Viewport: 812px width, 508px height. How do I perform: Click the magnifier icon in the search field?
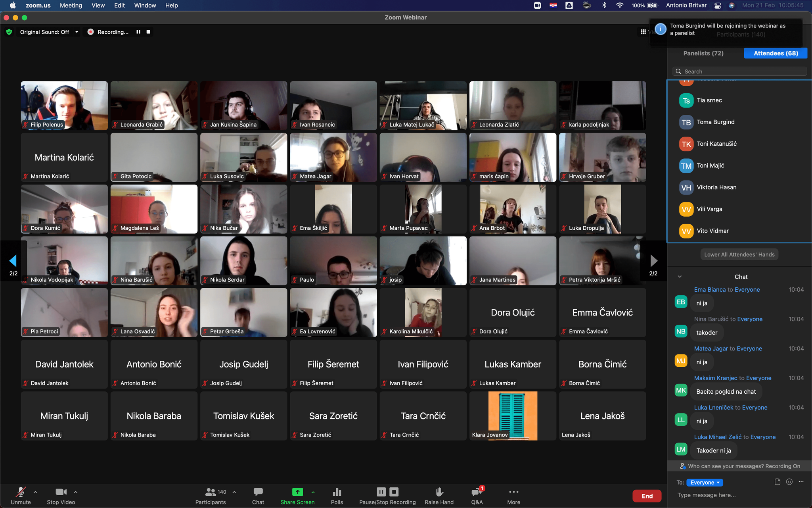tap(678, 71)
